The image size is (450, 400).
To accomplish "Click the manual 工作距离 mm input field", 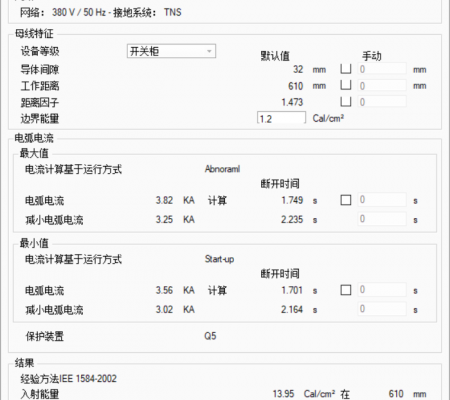I will tap(382, 85).
